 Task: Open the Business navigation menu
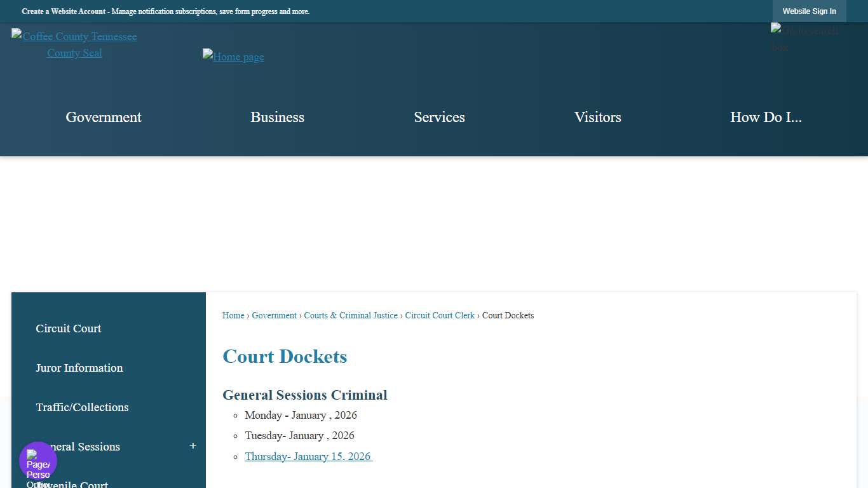pos(277,117)
